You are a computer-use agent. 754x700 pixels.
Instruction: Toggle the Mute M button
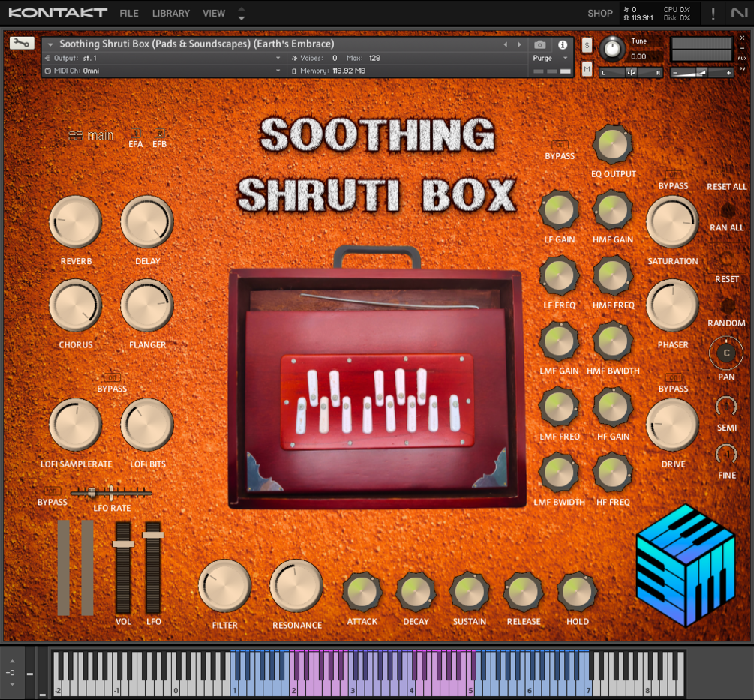(x=587, y=69)
